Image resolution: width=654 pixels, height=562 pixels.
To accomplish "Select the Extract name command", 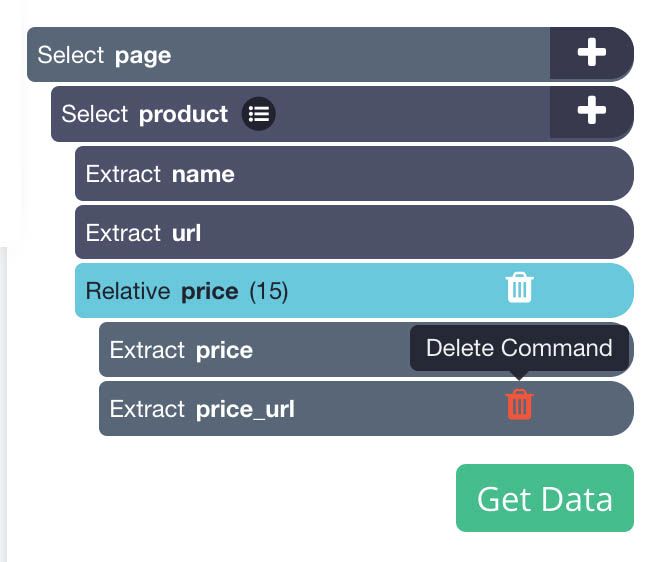I will pyautogui.click(x=354, y=174).
